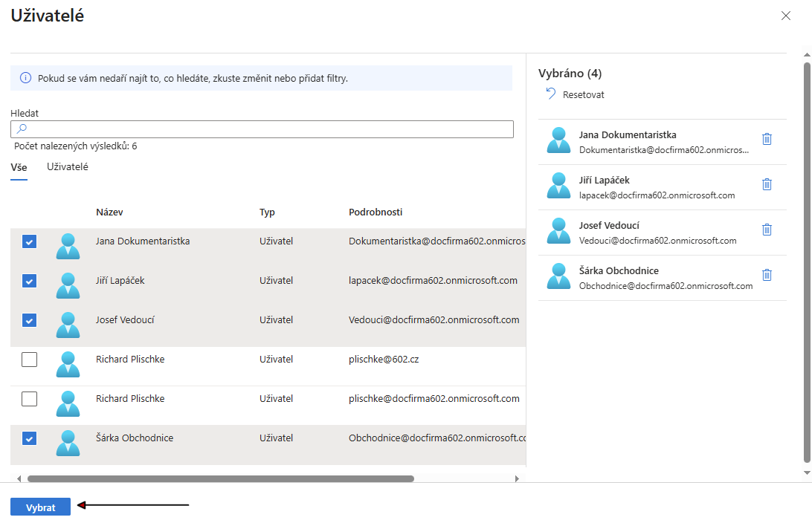This screenshot has height=523, width=812.
Task: Click the Resetovat undo arrow icon
Action: coord(550,94)
